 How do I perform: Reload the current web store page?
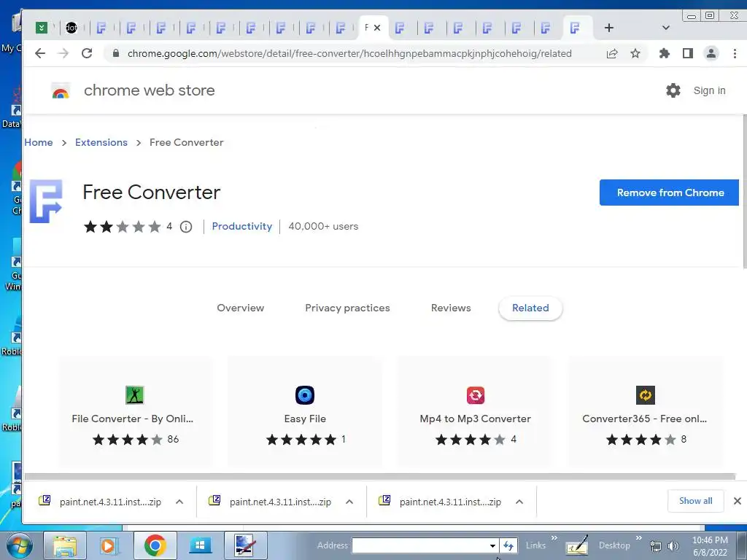pyautogui.click(x=87, y=53)
